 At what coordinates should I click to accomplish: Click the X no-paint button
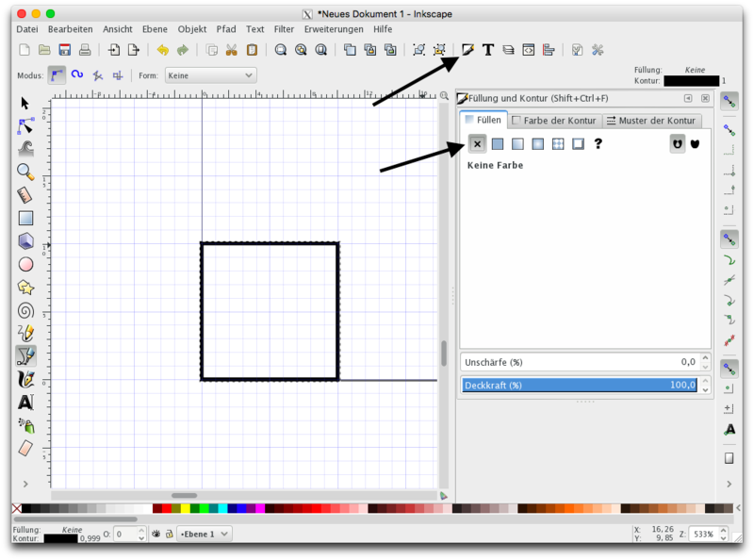477,143
